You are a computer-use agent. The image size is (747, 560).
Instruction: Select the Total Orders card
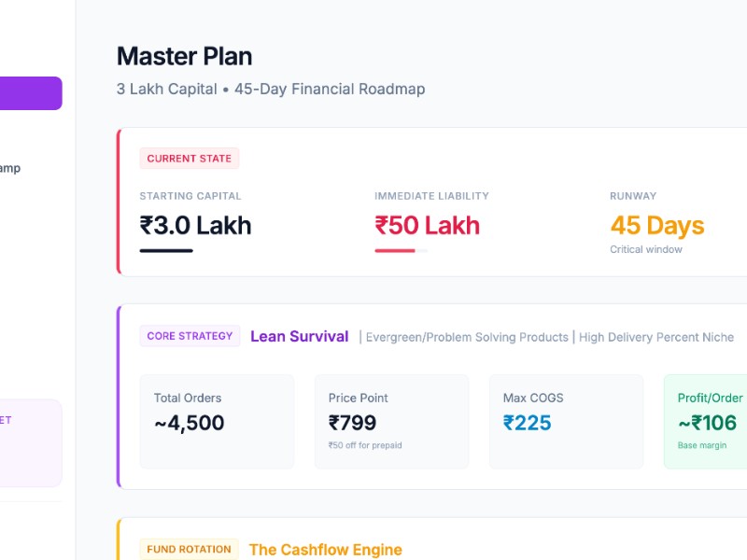pos(217,422)
